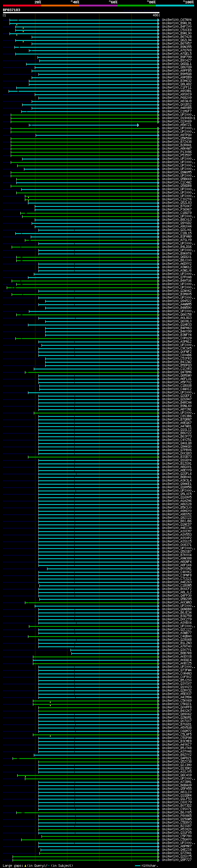
Task: Select the query ID BP037183
Action: coord(11,10)
